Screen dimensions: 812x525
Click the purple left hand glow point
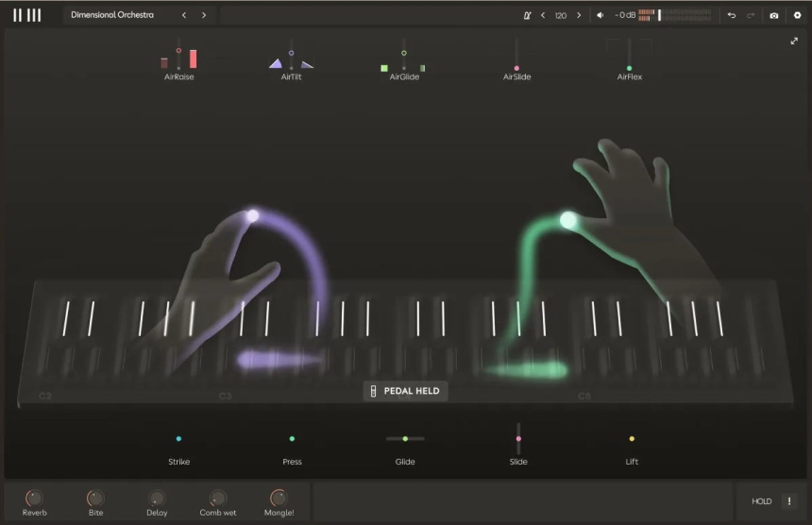(253, 215)
